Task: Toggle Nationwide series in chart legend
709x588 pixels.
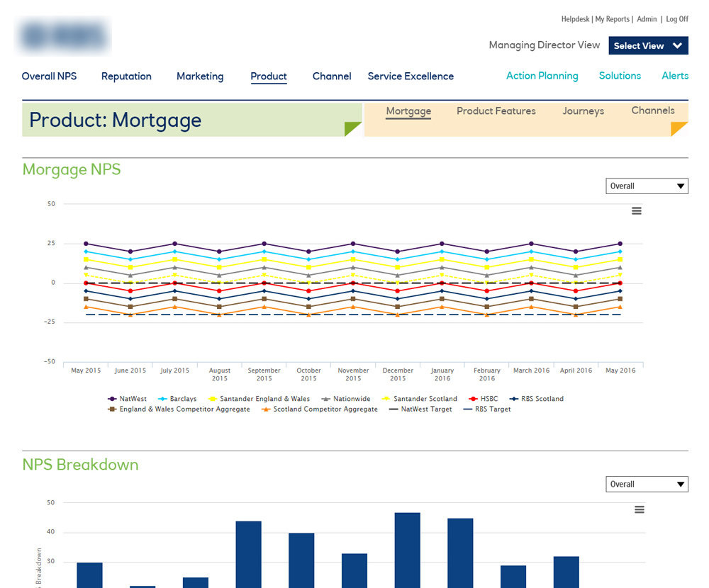Action: (x=346, y=399)
